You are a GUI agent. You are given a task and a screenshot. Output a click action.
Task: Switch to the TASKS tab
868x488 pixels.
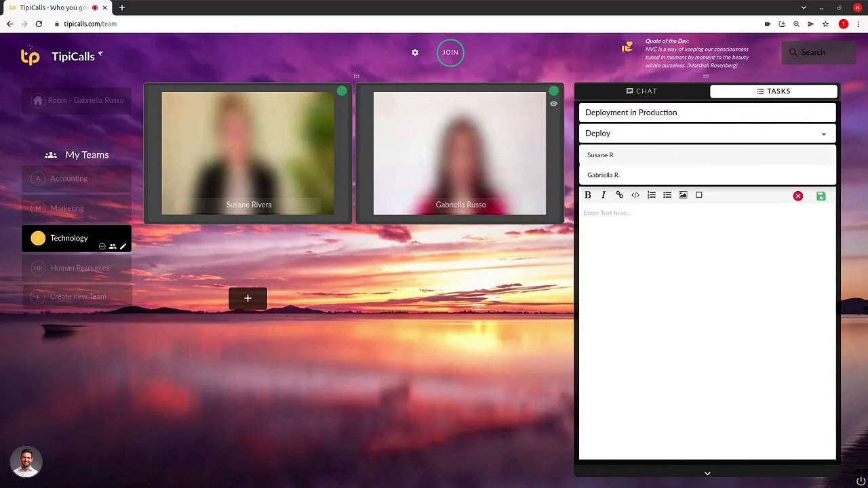pyautogui.click(x=774, y=91)
